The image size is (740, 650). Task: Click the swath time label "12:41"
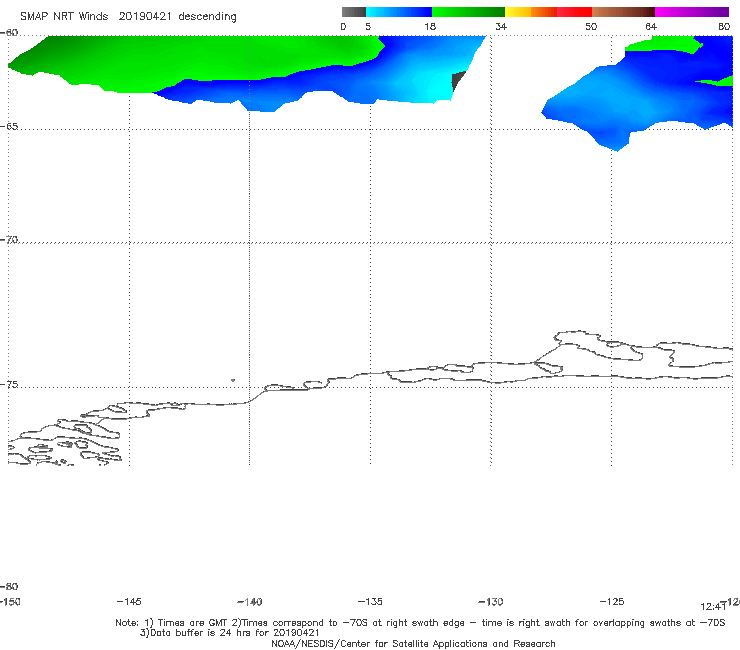pyautogui.click(x=713, y=607)
